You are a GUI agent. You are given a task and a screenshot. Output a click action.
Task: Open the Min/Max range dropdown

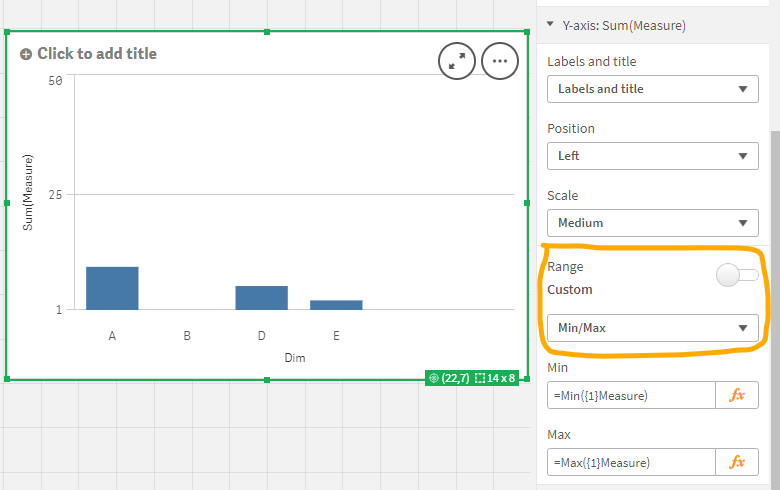point(652,327)
